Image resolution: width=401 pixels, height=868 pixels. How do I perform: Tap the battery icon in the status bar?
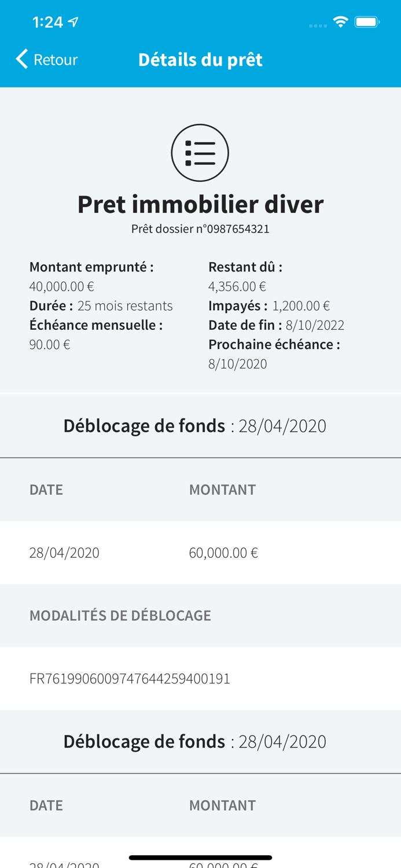(x=367, y=21)
